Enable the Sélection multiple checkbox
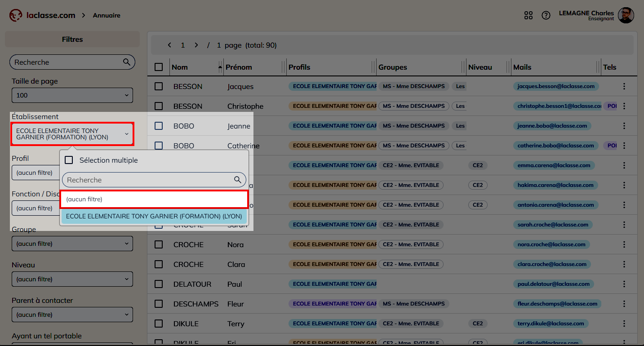Viewport: 644px width, 346px height. (69, 160)
